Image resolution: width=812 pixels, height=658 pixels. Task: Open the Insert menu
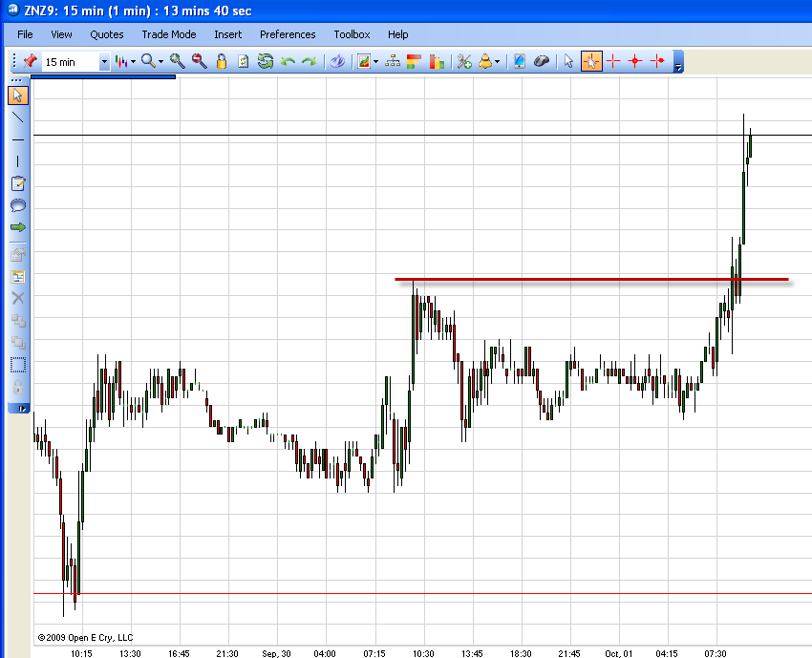pos(228,34)
